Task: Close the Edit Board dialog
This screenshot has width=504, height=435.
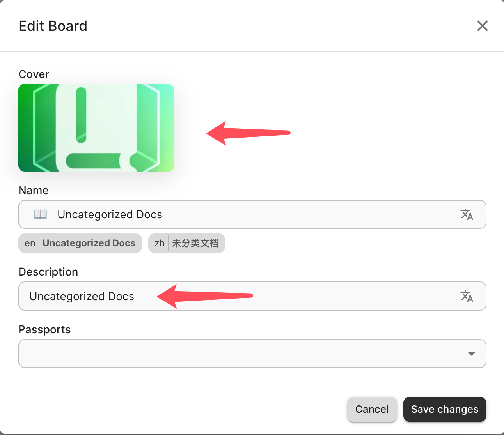Action: pos(482,26)
